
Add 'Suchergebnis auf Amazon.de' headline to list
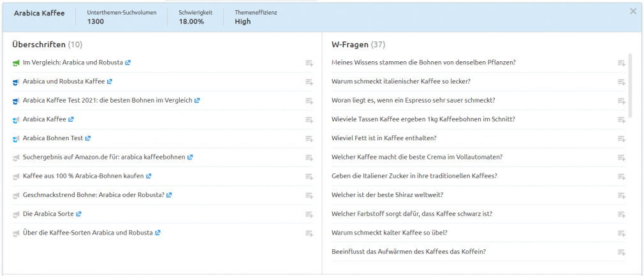point(309,157)
